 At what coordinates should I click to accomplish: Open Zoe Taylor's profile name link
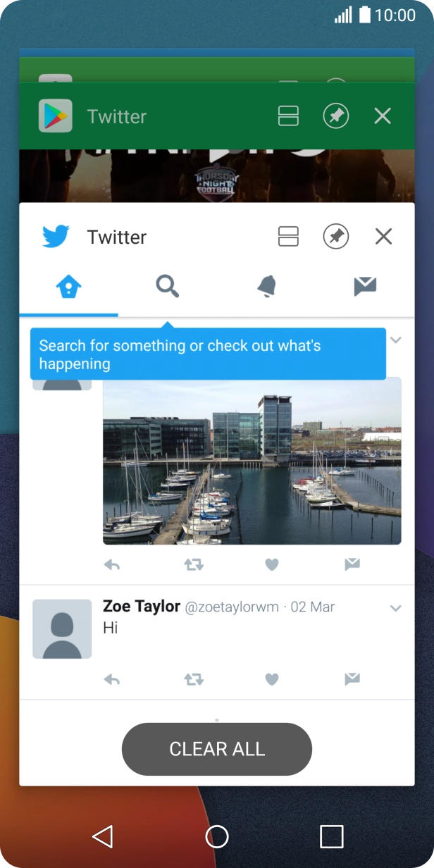tap(142, 607)
